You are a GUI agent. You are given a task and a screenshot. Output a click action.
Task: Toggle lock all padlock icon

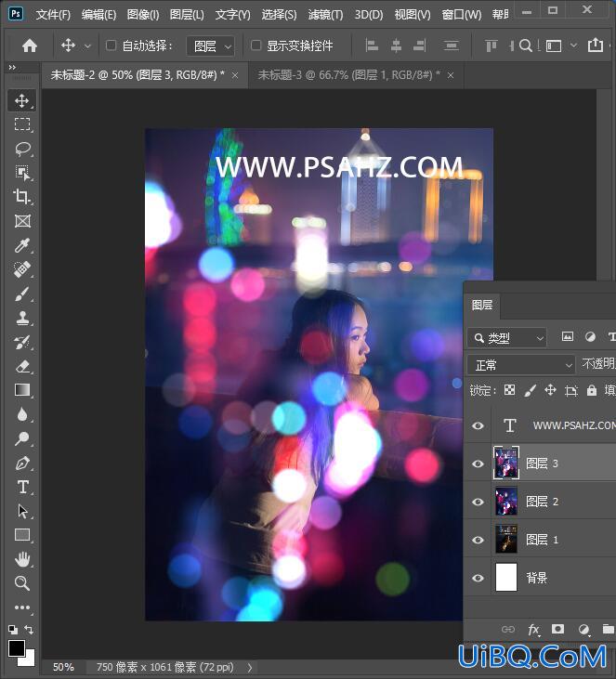click(x=592, y=390)
